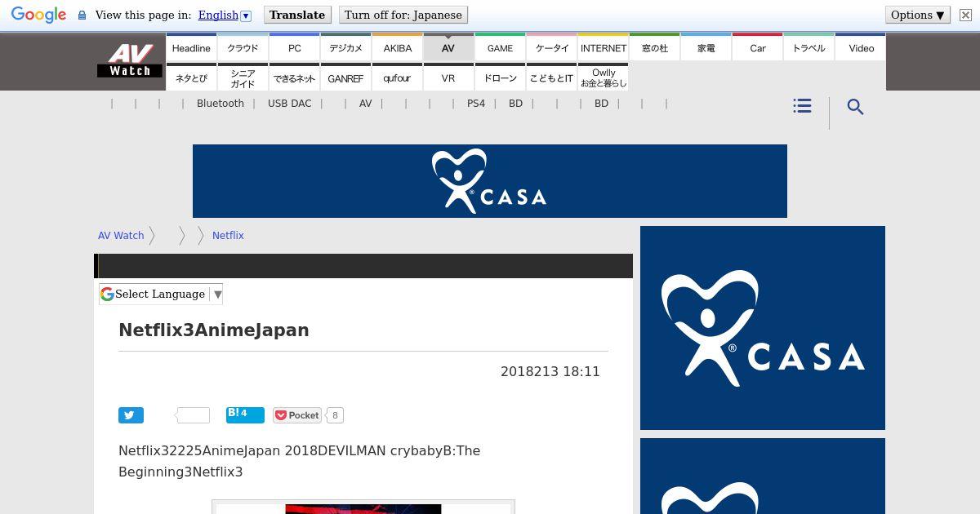Open search with the magnifier icon
The image size is (980, 514).
(x=855, y=107)
